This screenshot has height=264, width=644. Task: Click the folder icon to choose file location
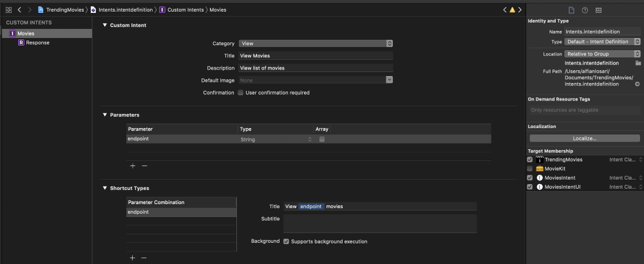point(638,63)
